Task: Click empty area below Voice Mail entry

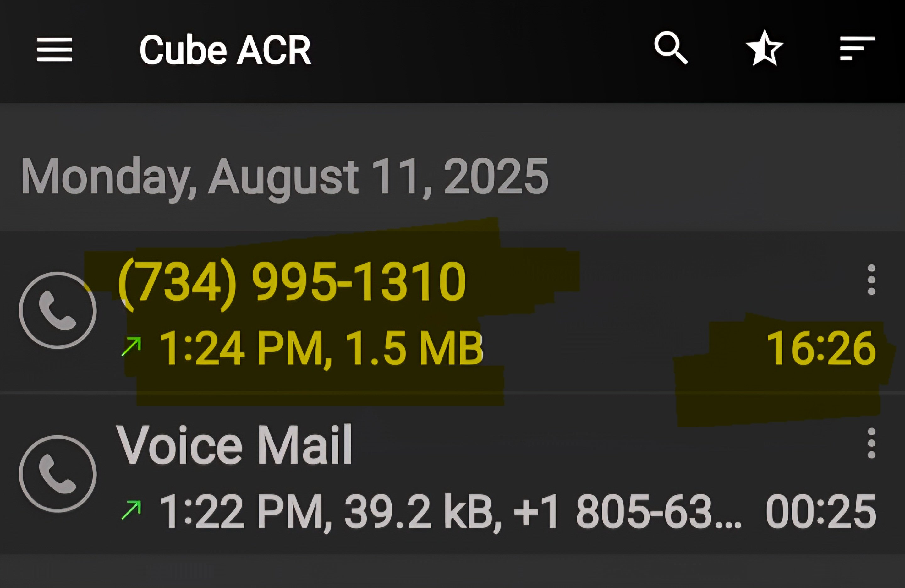Action: (452, 571)
